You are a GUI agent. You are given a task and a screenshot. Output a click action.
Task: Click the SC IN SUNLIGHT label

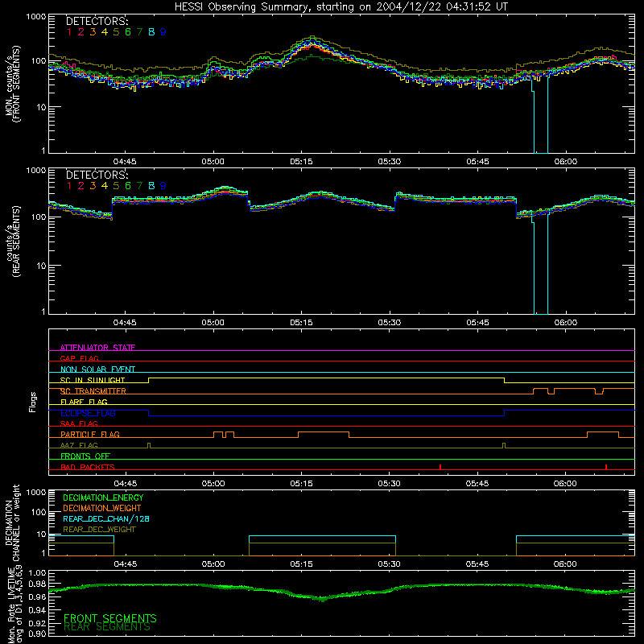click(93, 380)
